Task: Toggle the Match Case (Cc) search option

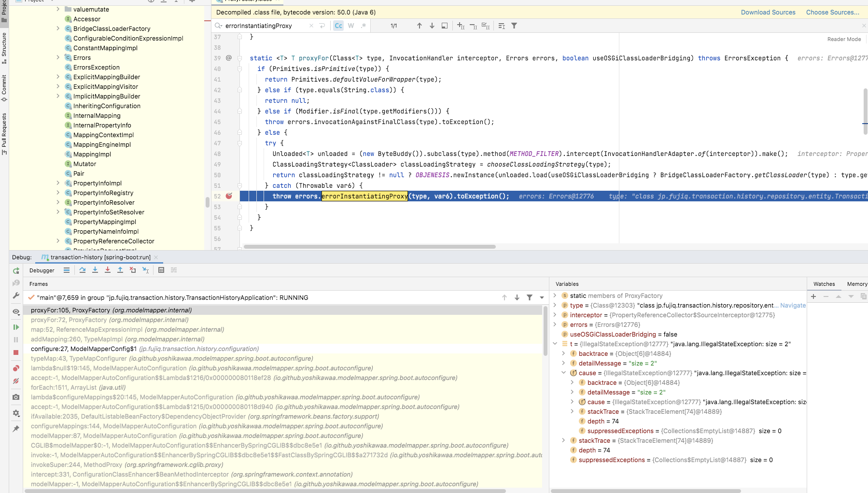Action: pyautogui.click(x=338, y=26)
